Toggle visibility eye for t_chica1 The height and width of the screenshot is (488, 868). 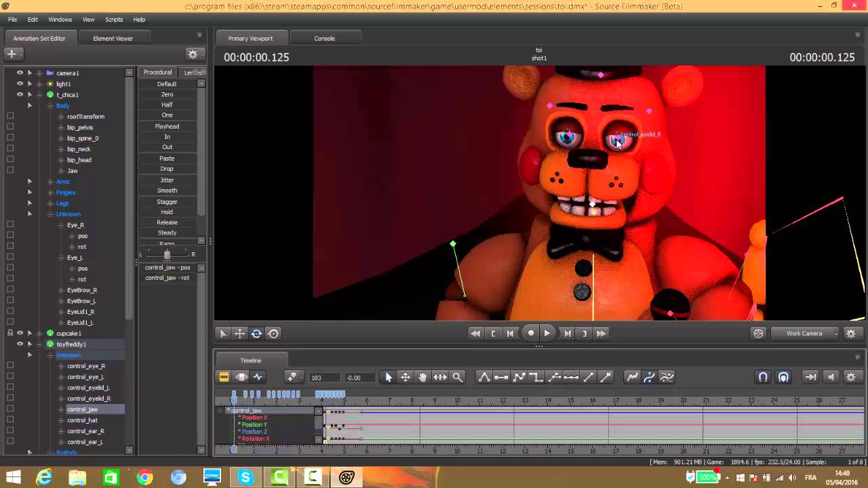coord(20,95)
